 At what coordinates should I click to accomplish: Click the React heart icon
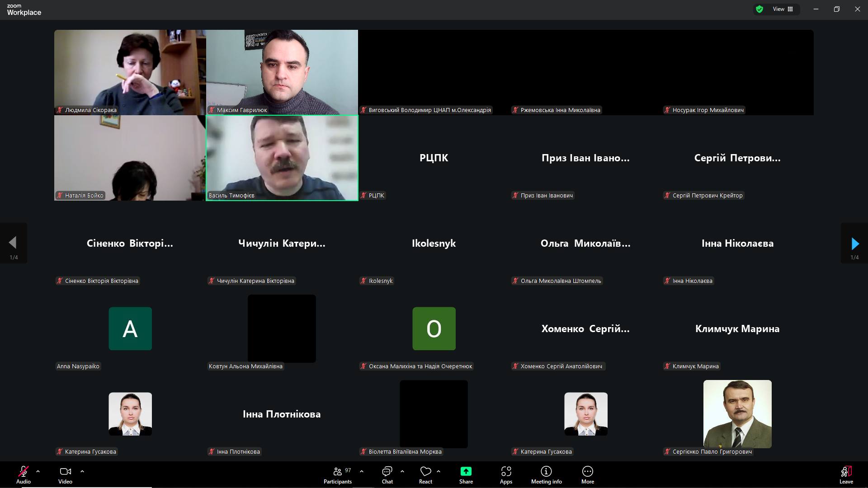coord(425,475)
